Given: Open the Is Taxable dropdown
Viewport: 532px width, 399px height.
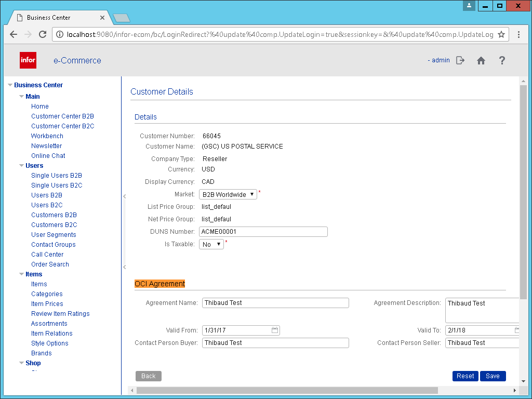Looking at the screenshot, I should pyautogui.click(x=211, y=244).
